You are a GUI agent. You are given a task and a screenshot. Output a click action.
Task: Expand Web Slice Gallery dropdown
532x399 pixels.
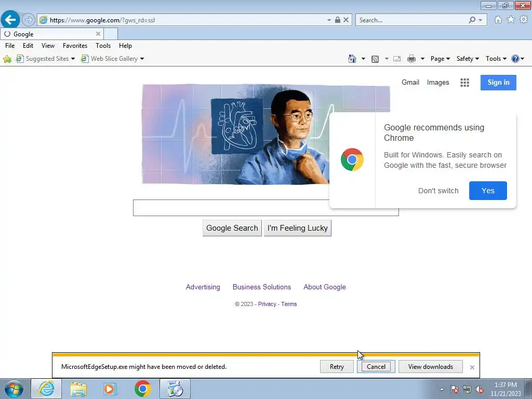click(x=142, y=59)
